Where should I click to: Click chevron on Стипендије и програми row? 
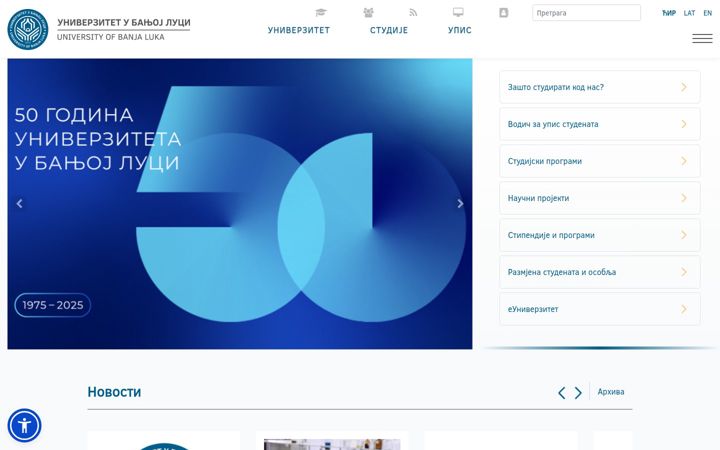[684, 235]
